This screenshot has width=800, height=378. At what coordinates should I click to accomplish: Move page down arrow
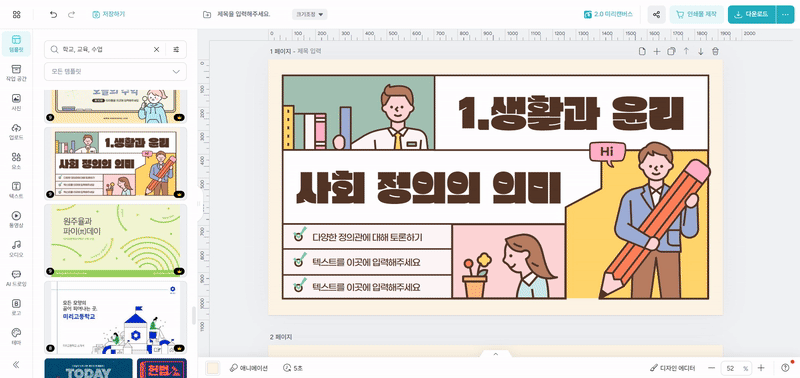701,51
